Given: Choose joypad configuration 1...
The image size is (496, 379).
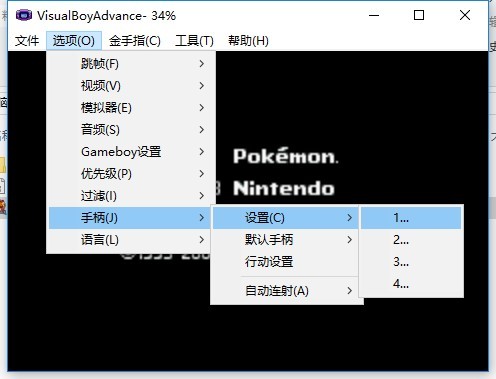Looking at the screenshot, I should point(411,218).
